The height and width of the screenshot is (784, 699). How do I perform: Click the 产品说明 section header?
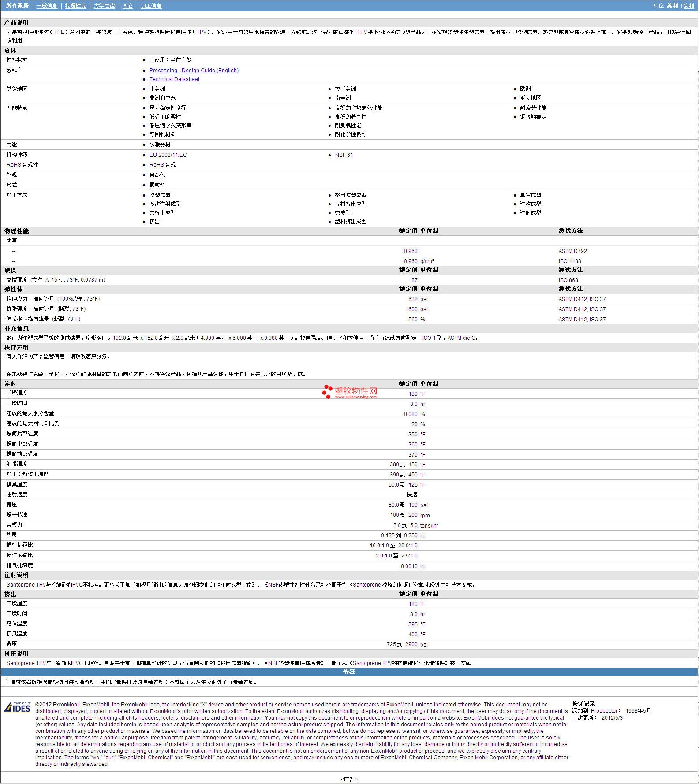(16, 22)
